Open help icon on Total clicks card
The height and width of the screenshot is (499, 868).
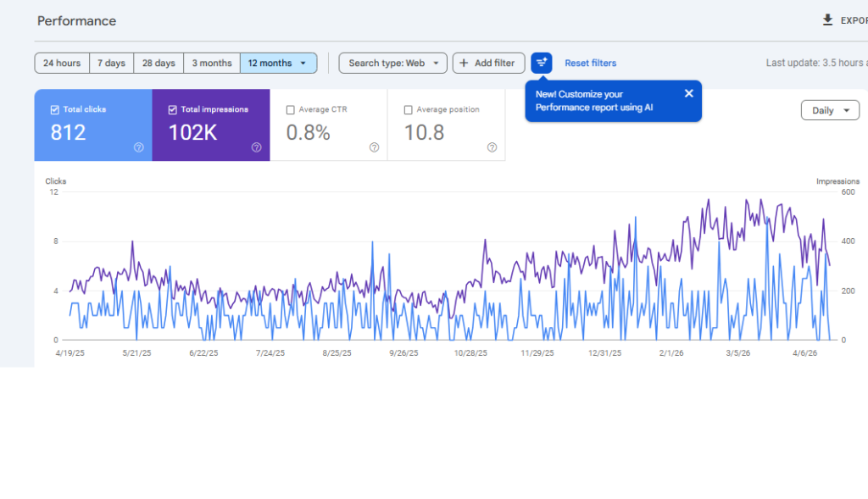(x=137, y=147)
